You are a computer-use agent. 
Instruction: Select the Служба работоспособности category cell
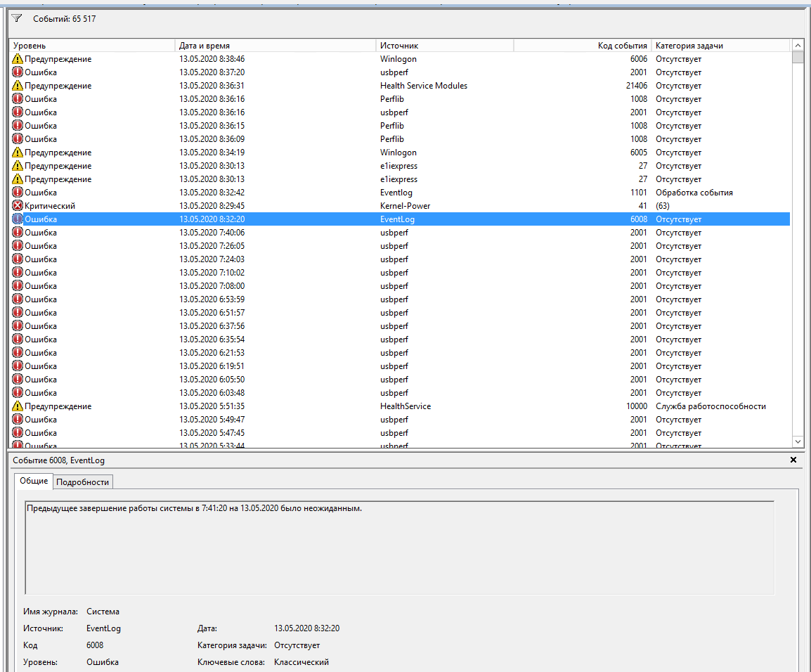(711, 406)
